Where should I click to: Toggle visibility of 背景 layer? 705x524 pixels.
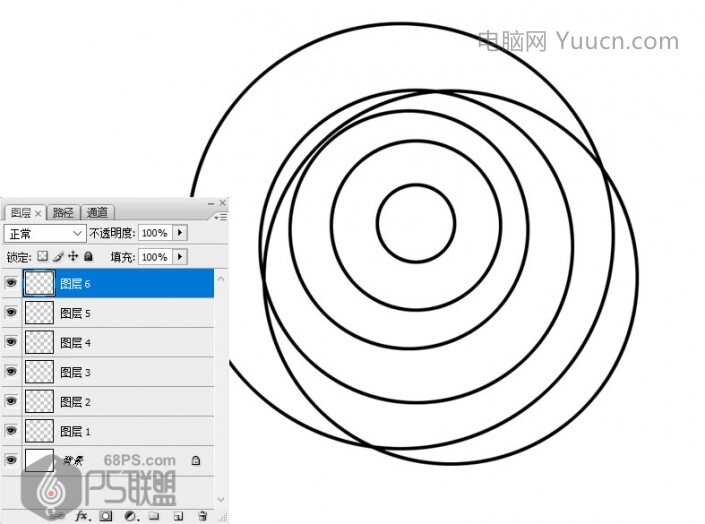point(11,460)
